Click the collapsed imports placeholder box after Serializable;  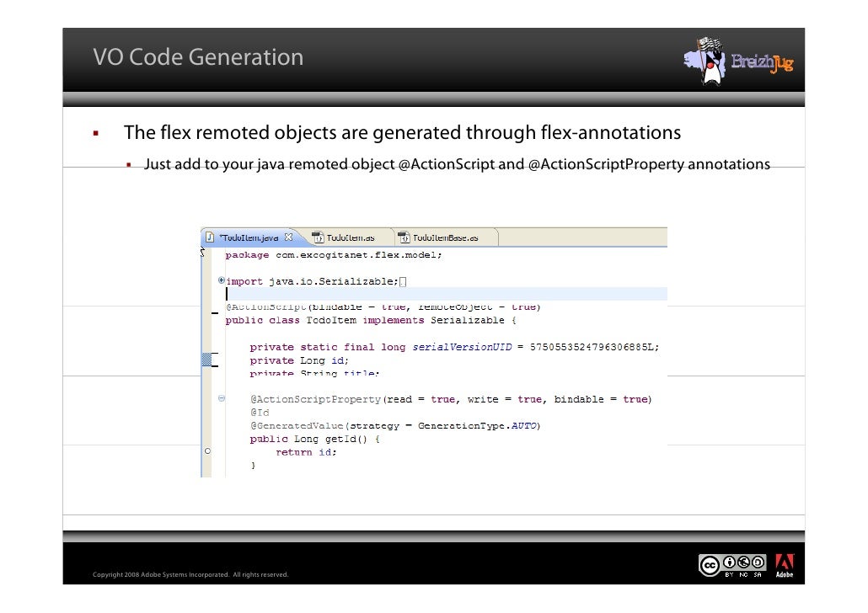(x=404, y=281)
